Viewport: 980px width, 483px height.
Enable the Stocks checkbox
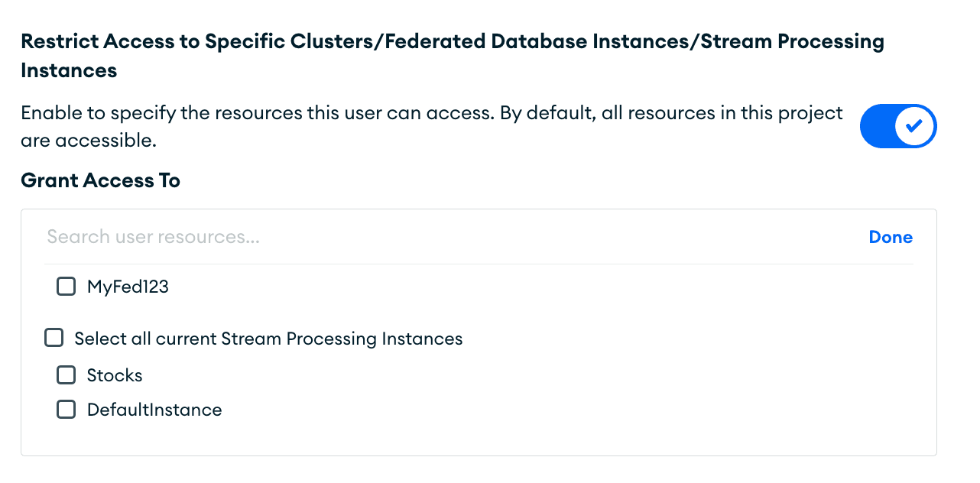[67, 374]
